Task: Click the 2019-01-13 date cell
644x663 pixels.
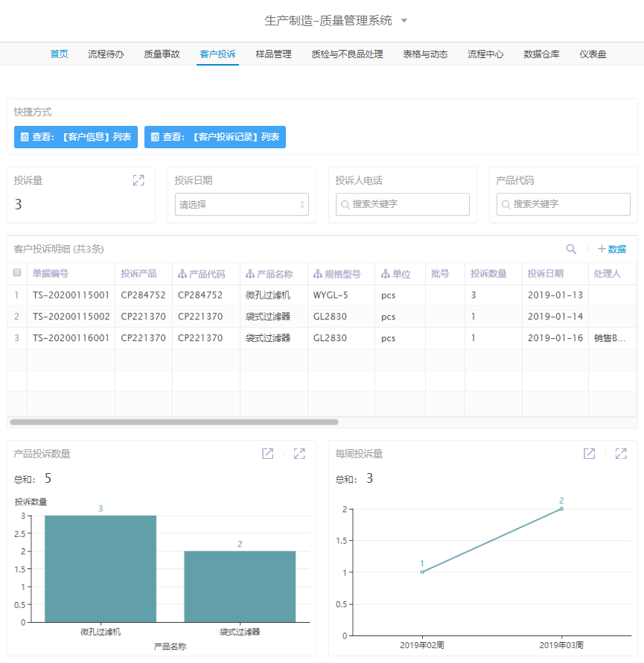Action: pyautogui.click(x=555, y=295)
